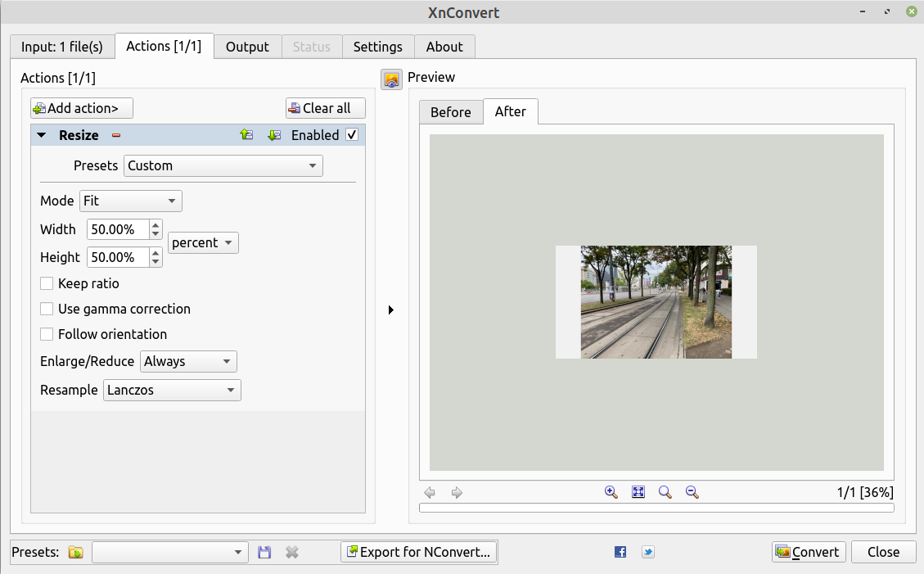Screen dimensions: 924x574
Task: Click inside the Width value field
Action: pos(116,230)
